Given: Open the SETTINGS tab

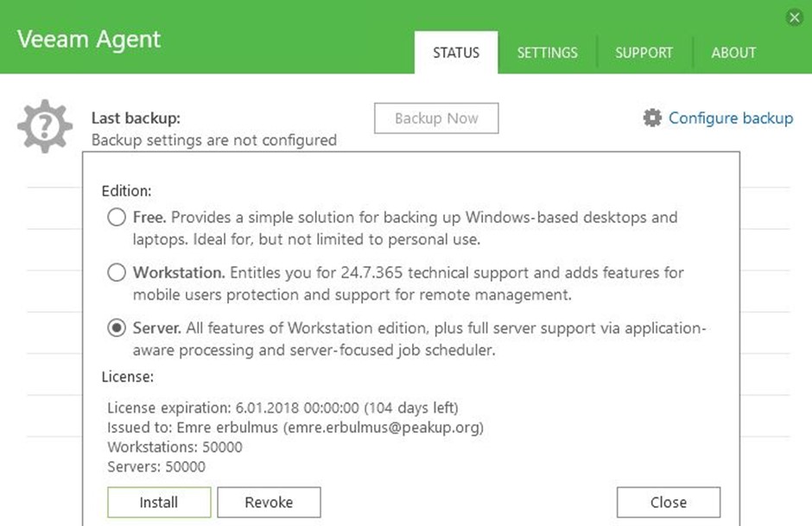Looking at the screenshot, I should coord(548,53).
